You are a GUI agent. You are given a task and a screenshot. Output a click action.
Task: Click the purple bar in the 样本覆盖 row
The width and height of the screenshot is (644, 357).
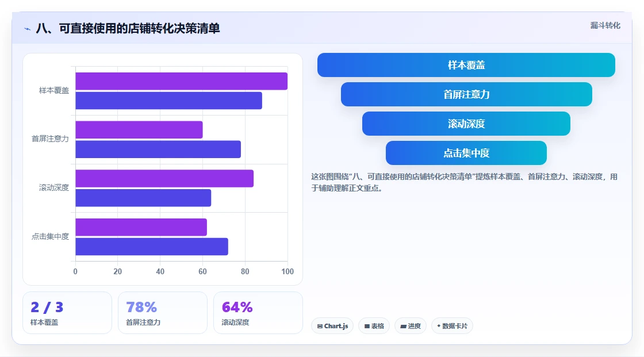(x=182, y=81)
